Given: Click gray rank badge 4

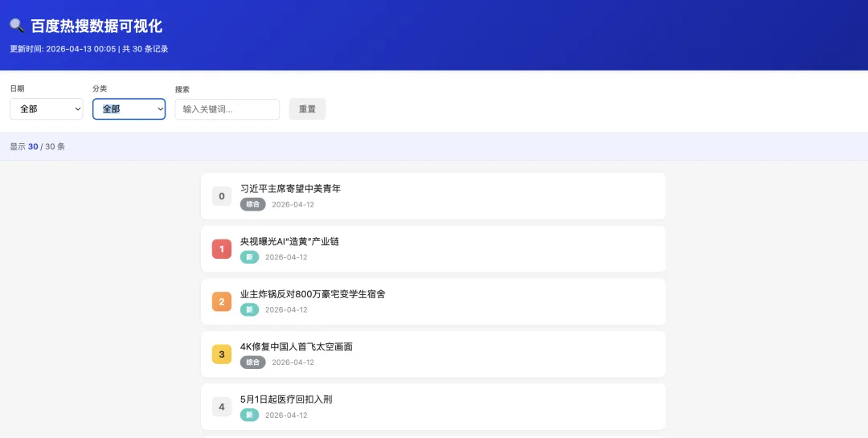Looking at the screenshot, I should (x=222, y=407).
